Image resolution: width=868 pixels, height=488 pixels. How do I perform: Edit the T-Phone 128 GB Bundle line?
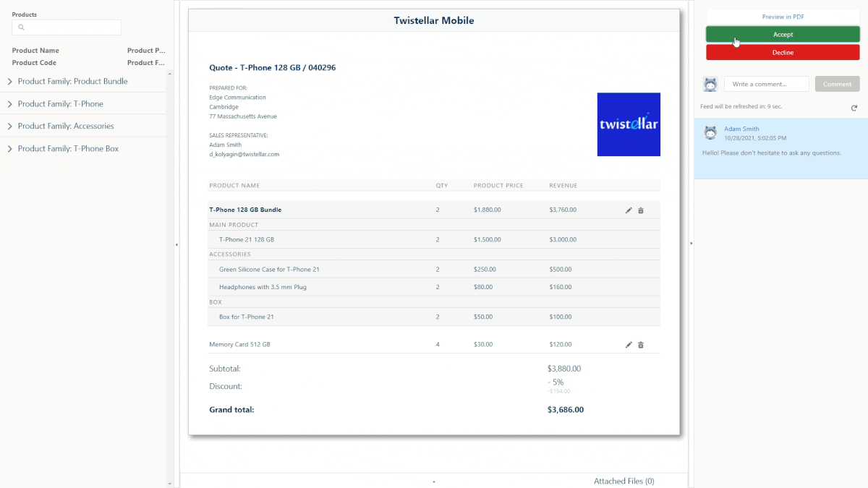[629, 210]
